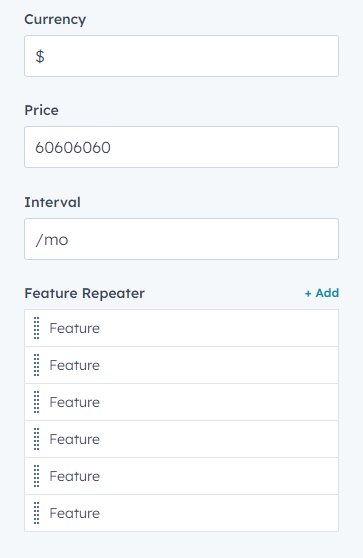Click the Currency field label
This screenshot has height=558, width=363.
55,20
